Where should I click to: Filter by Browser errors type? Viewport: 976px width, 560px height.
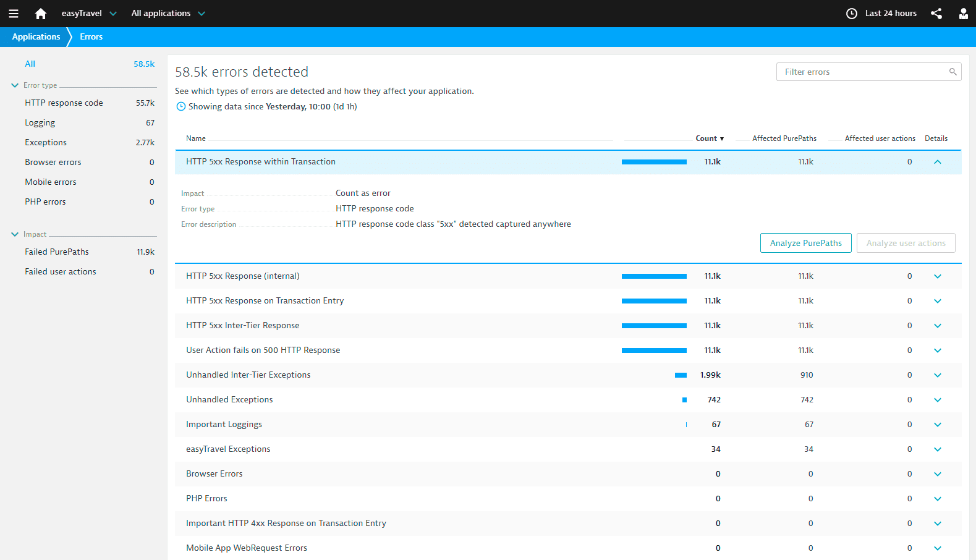(90, 162)
